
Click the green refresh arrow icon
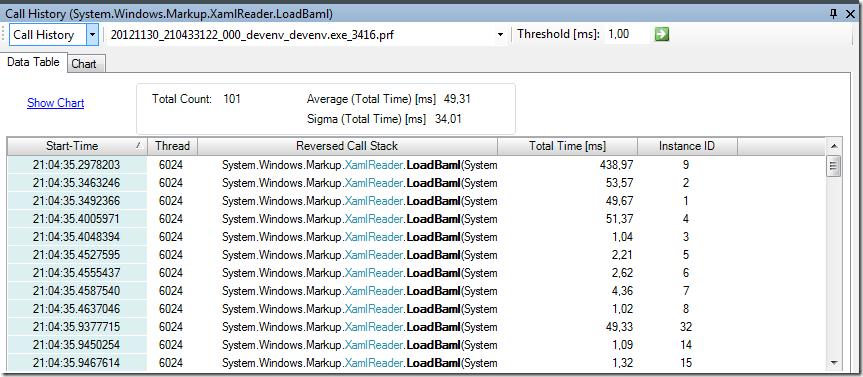tap(662, 34)
